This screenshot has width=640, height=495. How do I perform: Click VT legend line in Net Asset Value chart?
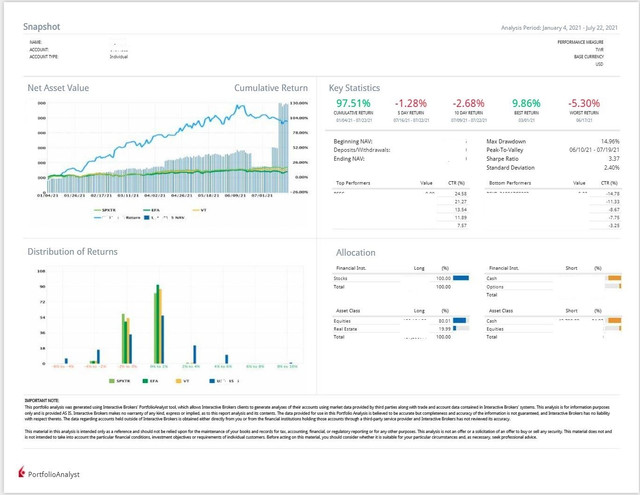coord(196,210)
